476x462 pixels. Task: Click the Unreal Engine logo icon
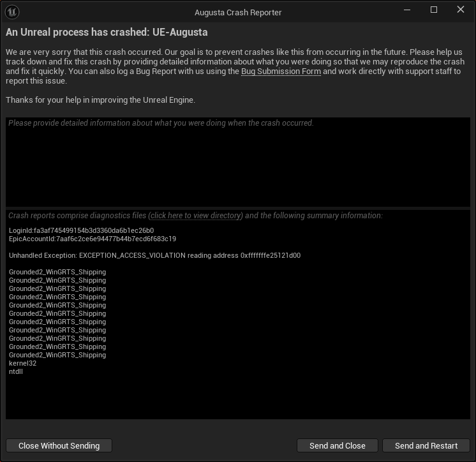click(12, 12)
